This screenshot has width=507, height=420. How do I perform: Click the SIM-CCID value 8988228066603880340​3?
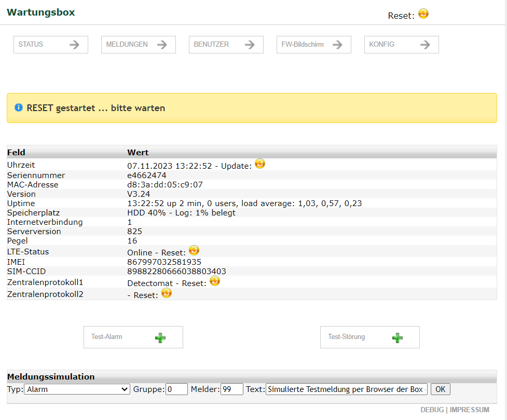[x=176, y=272]
